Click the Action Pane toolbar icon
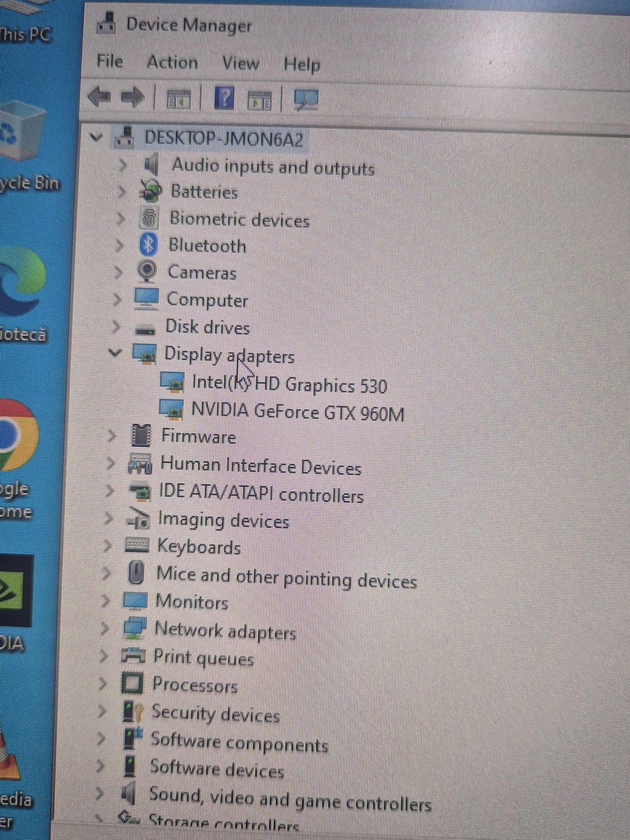 point(259,101)
